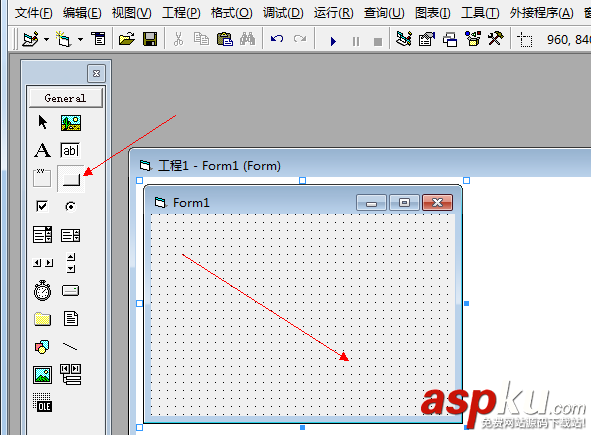591x435 pixels.
Task: Select the Image control tool
Action: 42,375
